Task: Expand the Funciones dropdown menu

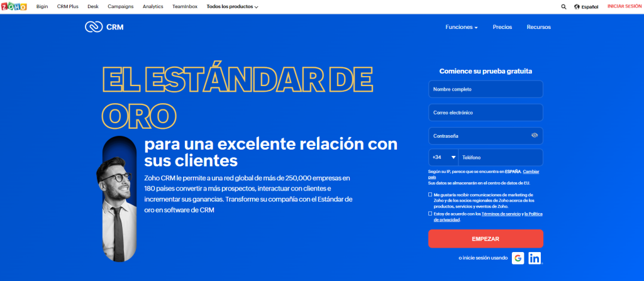Action: point(462,27)
